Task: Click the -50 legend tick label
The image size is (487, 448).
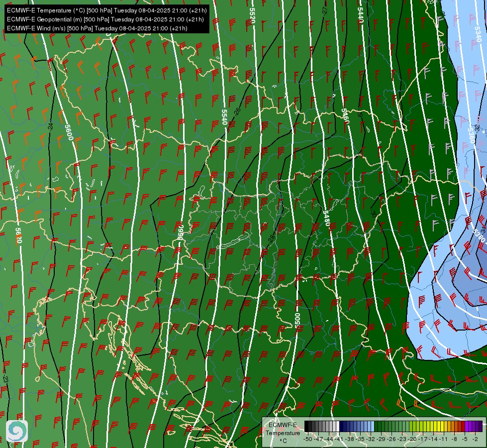Action: [308, 439]
